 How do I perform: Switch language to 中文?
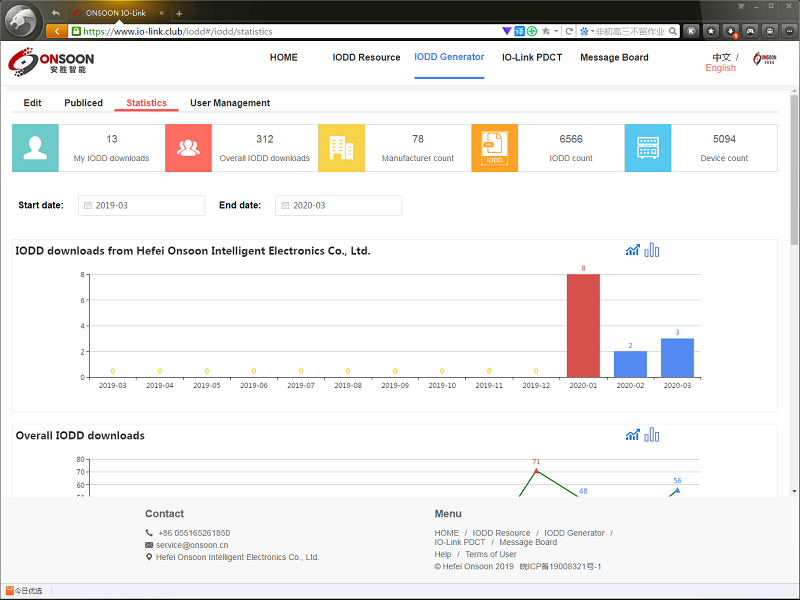[x=721, y=57]
